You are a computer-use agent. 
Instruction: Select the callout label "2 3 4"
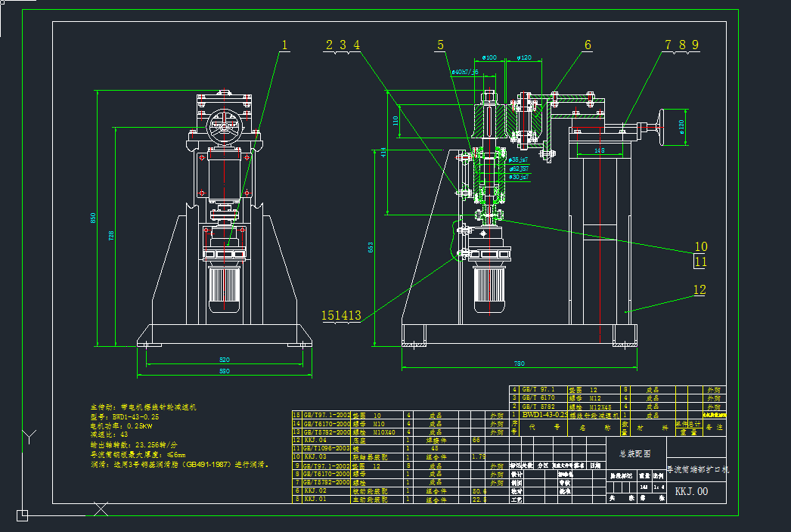343,45
